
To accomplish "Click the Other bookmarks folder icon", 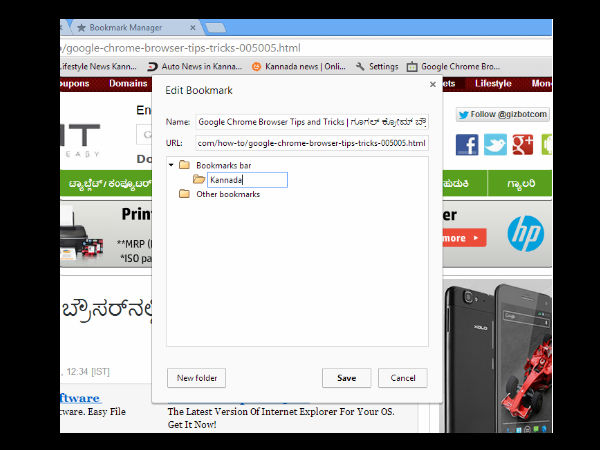I will 184,194.
